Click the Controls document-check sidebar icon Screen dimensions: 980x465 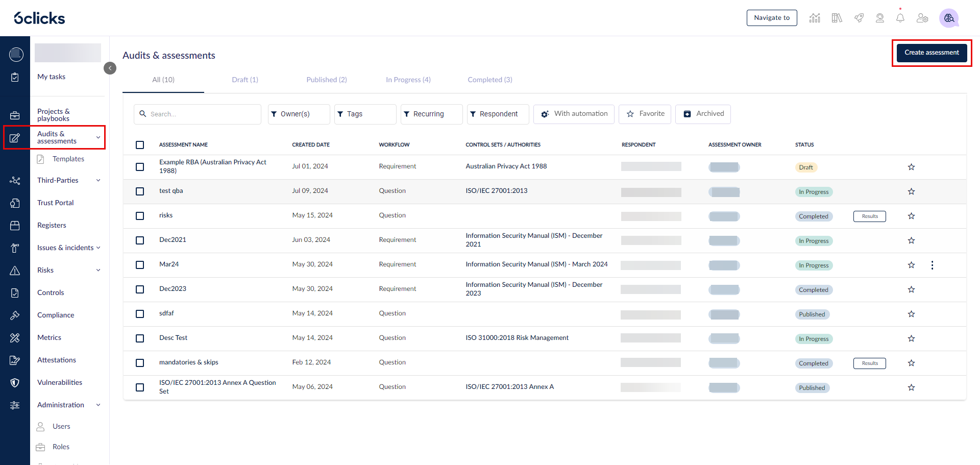click(15, 293)
